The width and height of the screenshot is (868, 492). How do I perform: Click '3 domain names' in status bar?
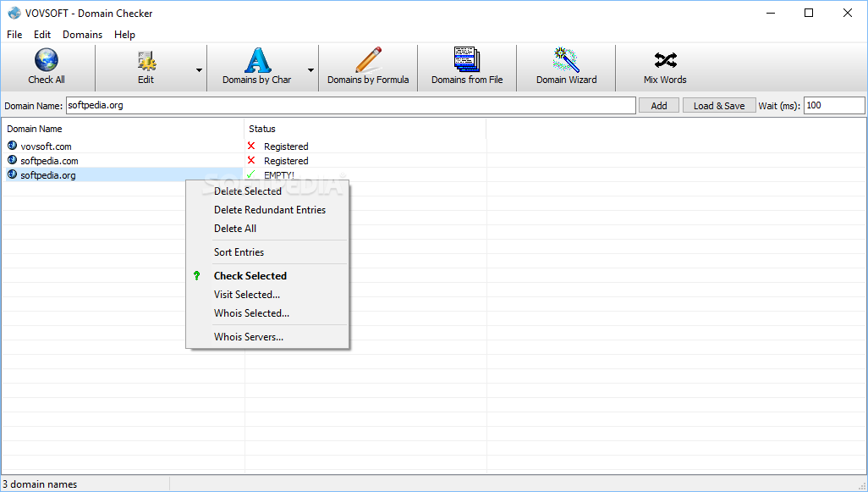pyautogui.click(x=40, y=484)
